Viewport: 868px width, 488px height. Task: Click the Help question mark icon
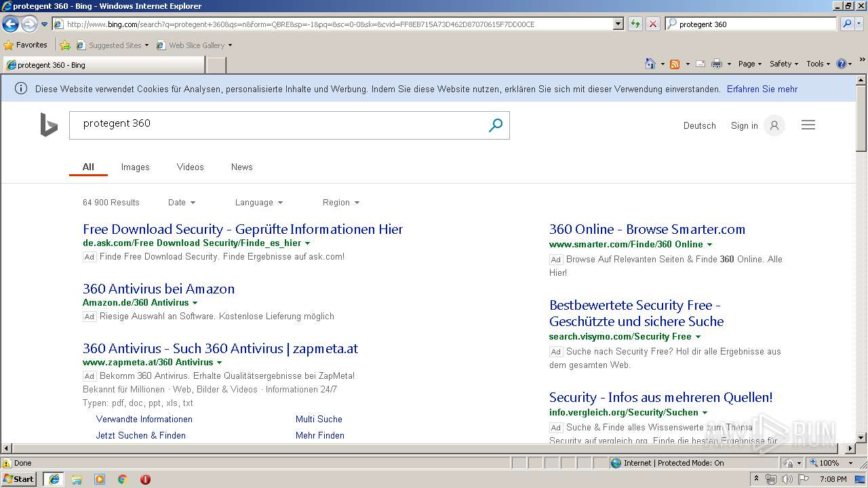click(842, 64)
